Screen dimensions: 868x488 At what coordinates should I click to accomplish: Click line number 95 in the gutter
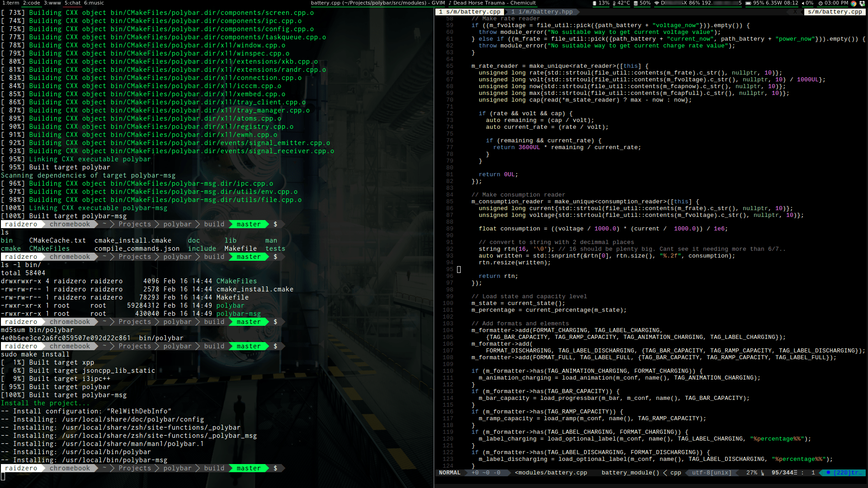[449, 269]
